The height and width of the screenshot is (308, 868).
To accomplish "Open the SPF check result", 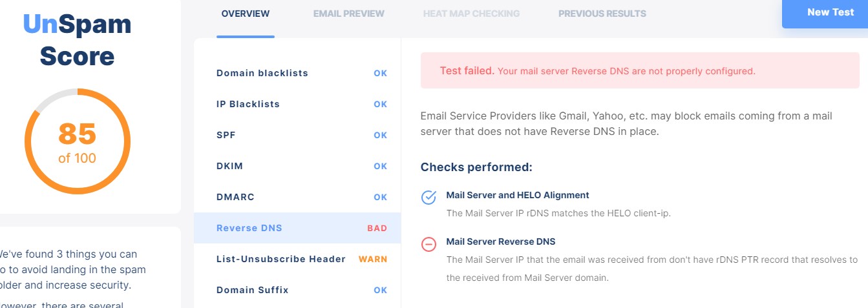I will [297, 135].
